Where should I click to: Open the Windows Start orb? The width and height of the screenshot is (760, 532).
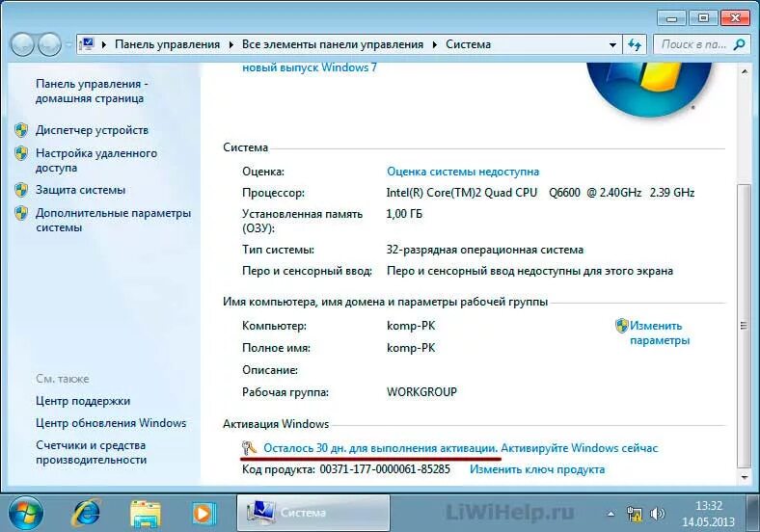point(26,513)
